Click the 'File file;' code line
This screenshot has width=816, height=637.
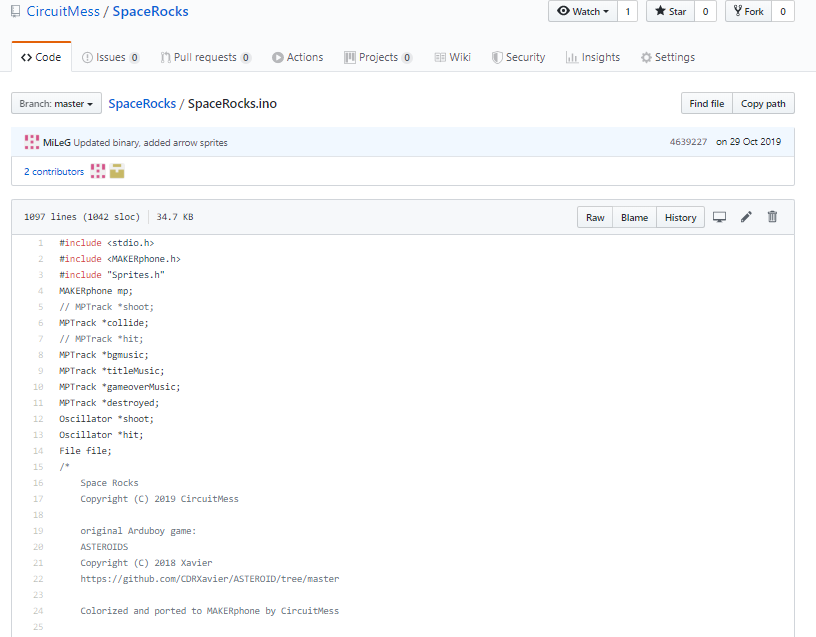(85, 451)
